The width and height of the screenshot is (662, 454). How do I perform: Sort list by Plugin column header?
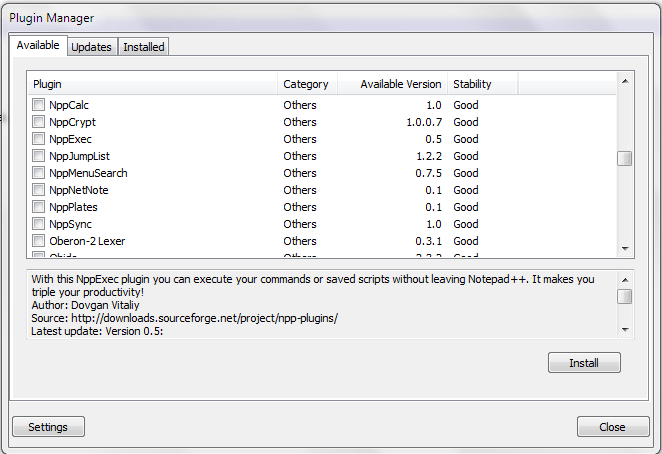pyautogui.click(x=152, y=84)
